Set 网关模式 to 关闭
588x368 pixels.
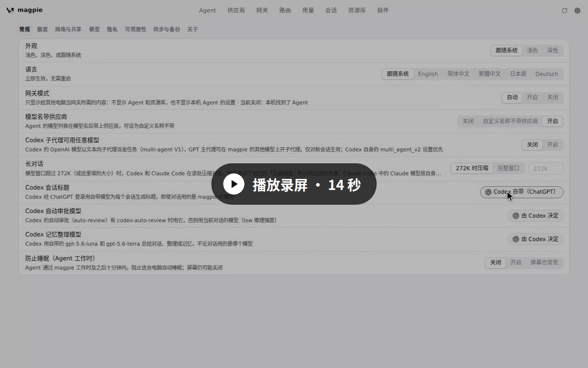553,97
